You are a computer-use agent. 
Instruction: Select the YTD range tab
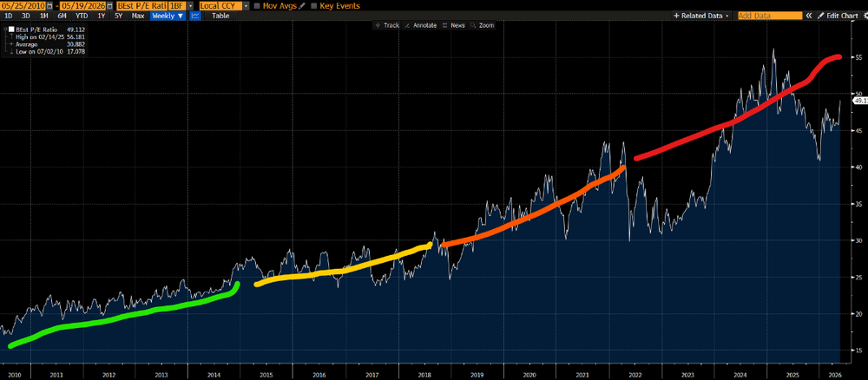[82, 16]
